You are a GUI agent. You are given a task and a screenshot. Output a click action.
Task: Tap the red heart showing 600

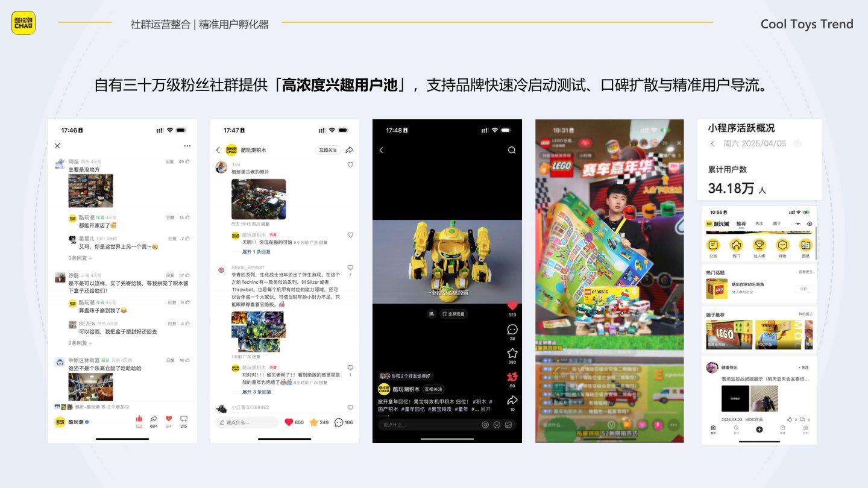point(289,422)
